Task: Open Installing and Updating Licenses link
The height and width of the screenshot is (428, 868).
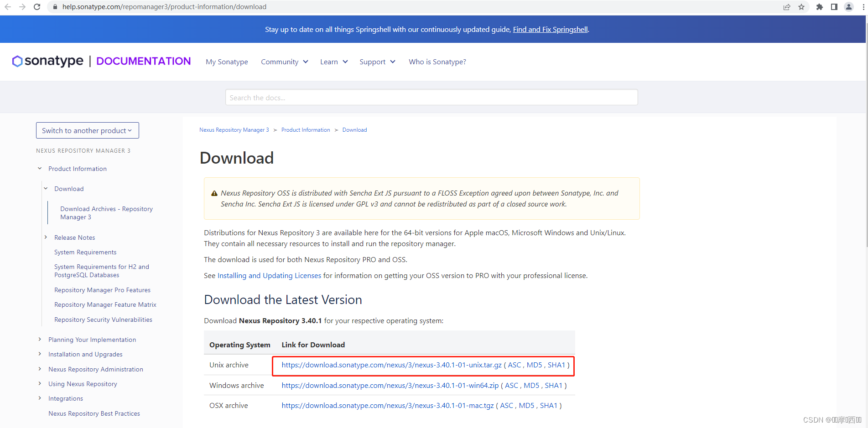Action: click(x=269, y=276)
